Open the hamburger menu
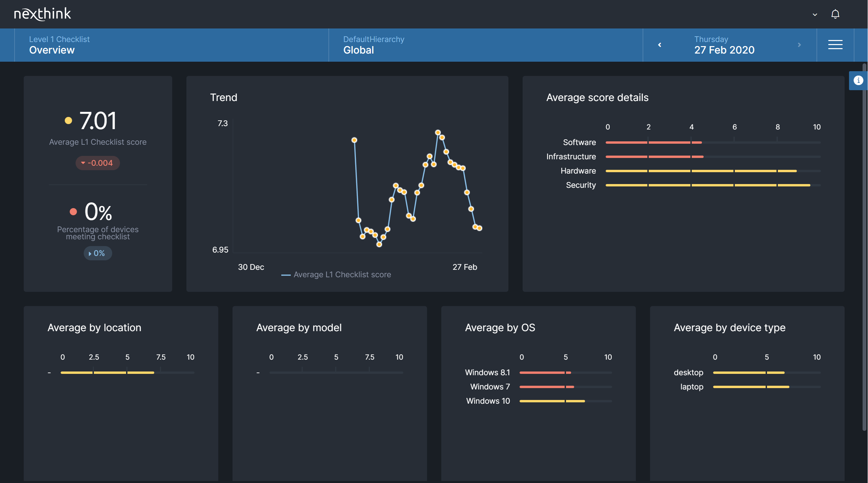This screenshot has height=483, width=868. click(835, 45)
